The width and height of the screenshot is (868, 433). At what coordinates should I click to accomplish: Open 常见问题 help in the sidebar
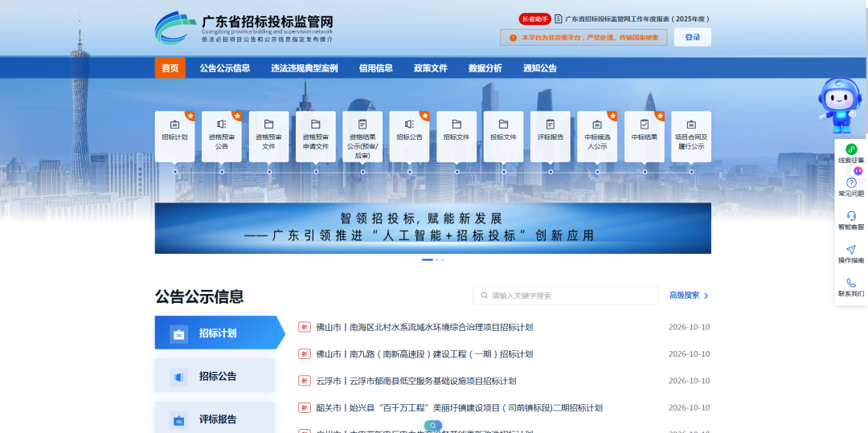(851, 186)
